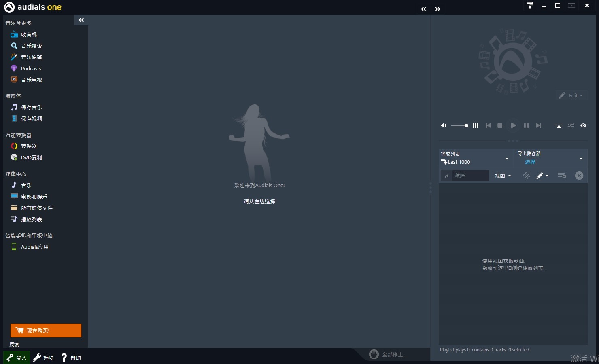Click the cast to device icon
Viewport: 599px width, 364px height.
click(559, 125)
